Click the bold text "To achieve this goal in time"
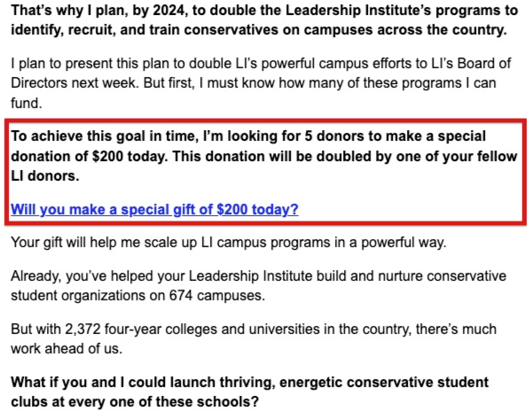The width and height of the screenshot is (532, 419). [102, 138]
